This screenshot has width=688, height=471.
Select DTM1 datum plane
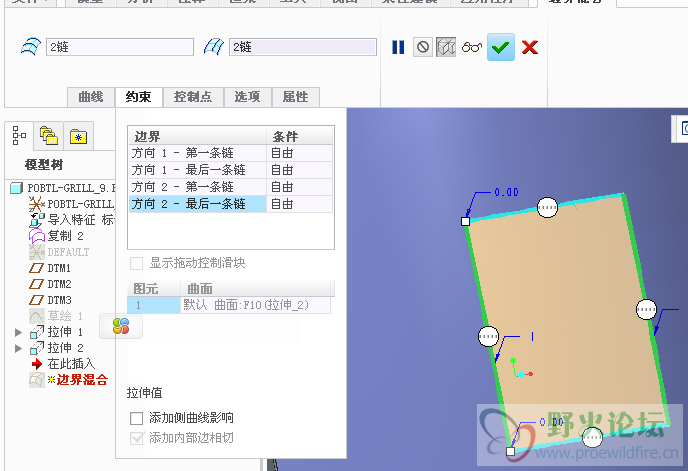(50, 268)
